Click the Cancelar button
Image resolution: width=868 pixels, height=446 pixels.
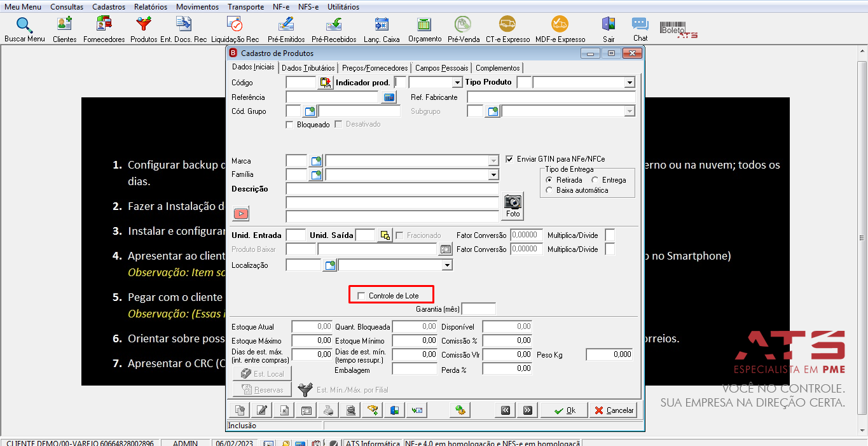point(613,410)
